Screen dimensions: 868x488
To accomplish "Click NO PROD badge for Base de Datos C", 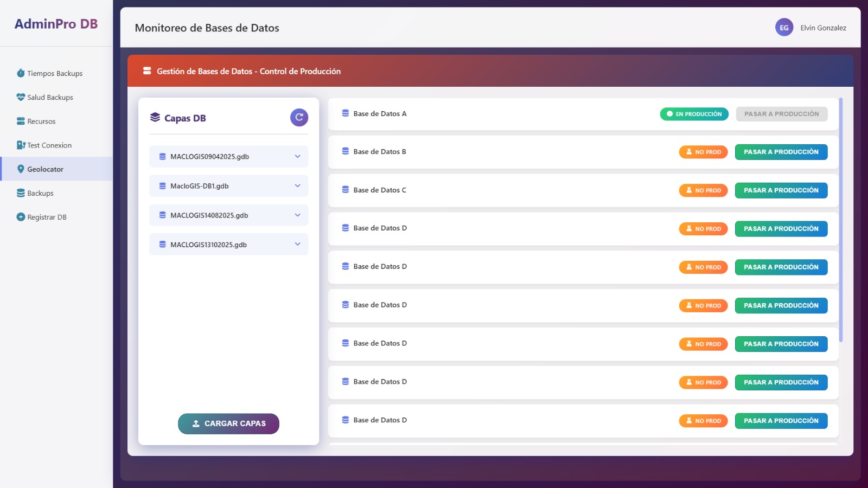I will tap(703, 190).
